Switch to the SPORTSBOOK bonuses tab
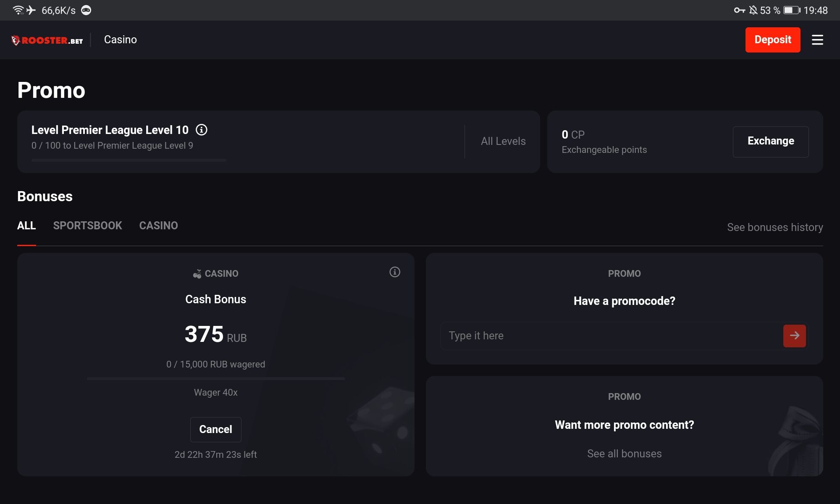This screenshot has height=504, width=840. tap(87, 226)
